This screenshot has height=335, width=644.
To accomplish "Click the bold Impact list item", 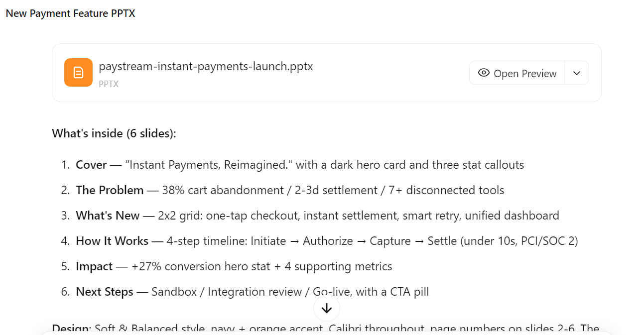I will pos(94,266).
